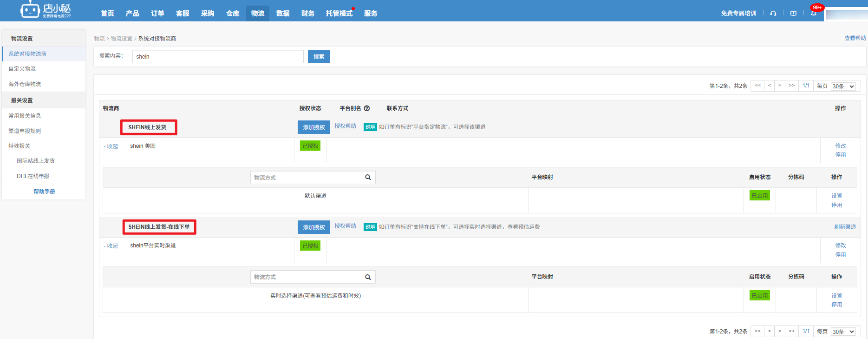Collapse the shein 美国 row via 收起
Screen dimensions: 868x339
click(x=111, y=146)
